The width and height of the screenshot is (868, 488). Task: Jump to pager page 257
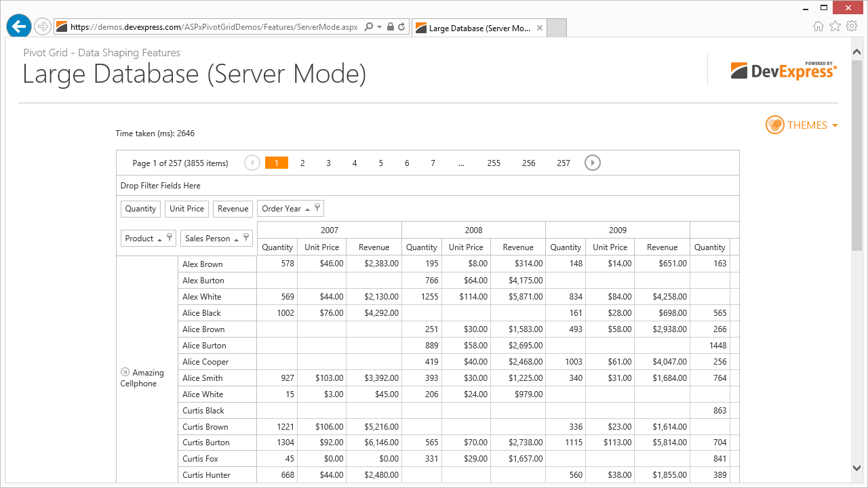564,163
